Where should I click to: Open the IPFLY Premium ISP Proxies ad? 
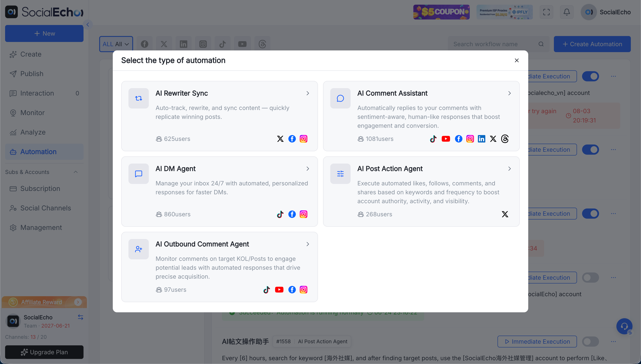[x=504, y=12]
